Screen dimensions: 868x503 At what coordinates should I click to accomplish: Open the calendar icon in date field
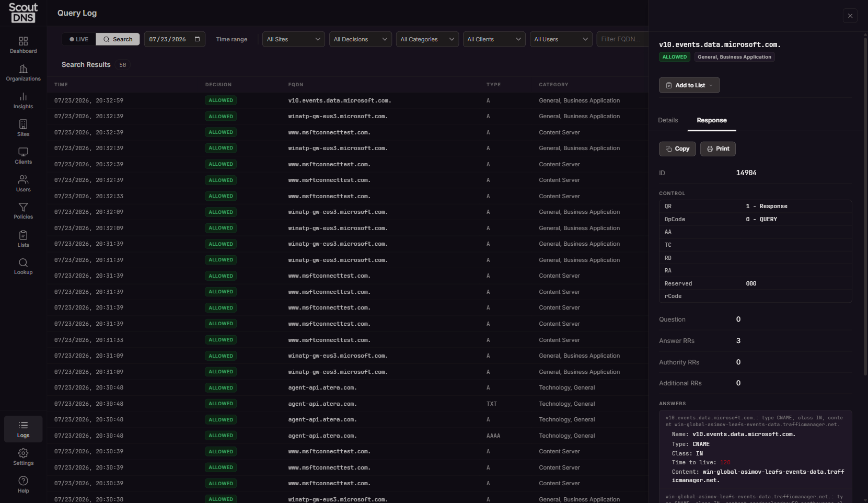click(x=197, y=39)
